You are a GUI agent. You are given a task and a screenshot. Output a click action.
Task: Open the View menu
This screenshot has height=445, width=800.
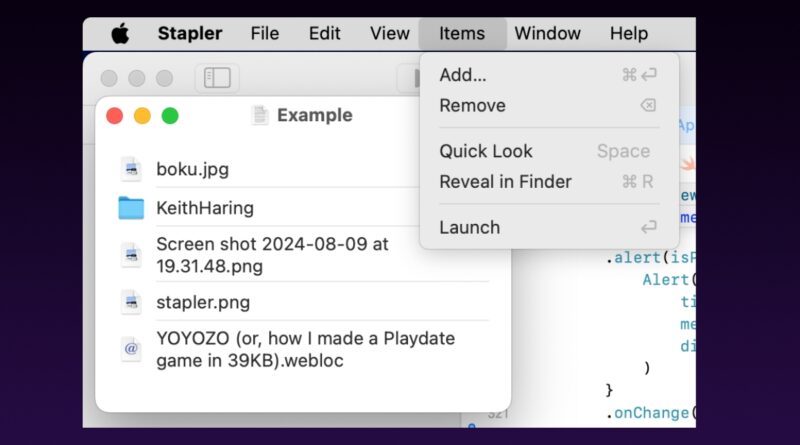(390, 34)
